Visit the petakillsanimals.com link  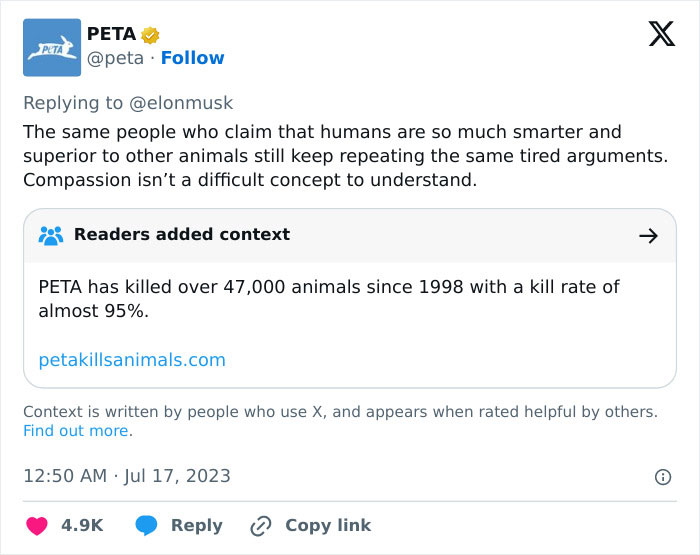coord(132,360)
